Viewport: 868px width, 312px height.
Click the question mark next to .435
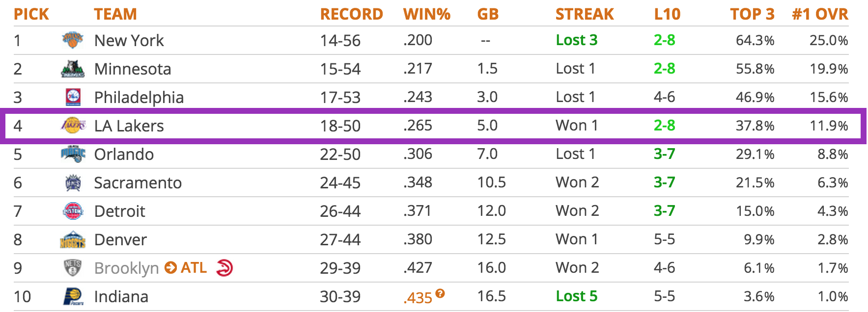440,293
